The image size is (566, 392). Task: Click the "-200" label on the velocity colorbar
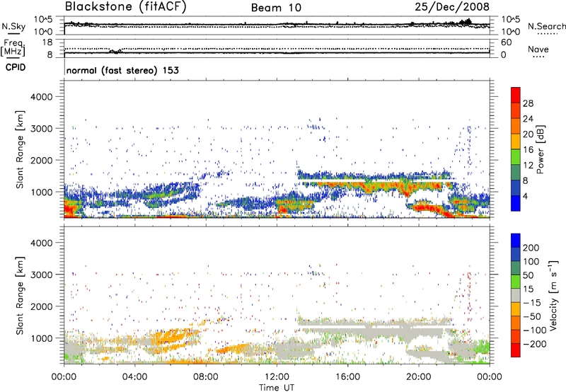coord(535,344)
